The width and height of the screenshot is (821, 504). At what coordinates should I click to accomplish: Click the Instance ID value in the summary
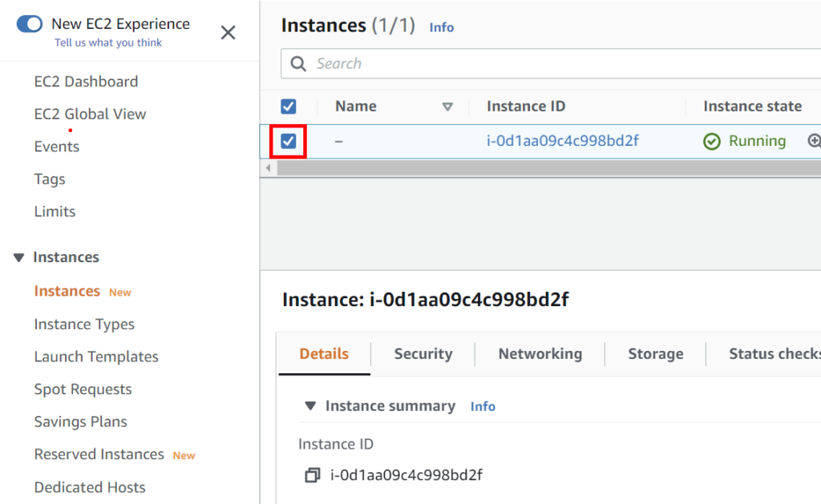(x=406, y=475)
